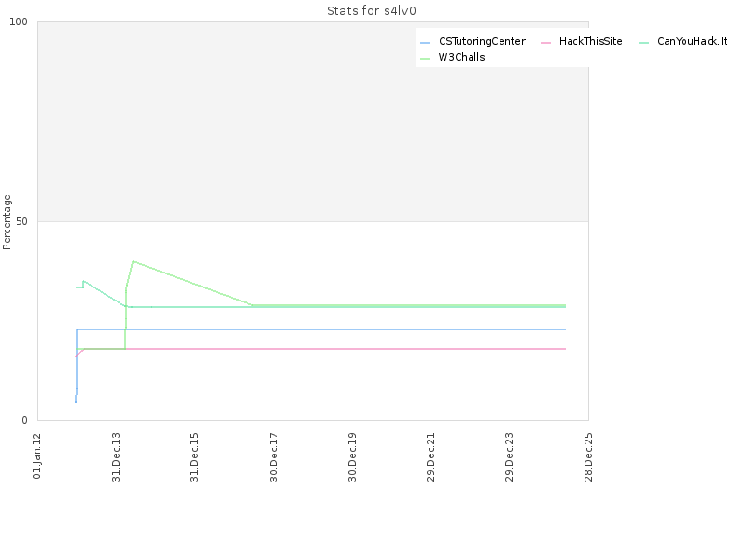Click the Percentage y-axis label
Image resolution: width=747 pixels, height=560 pixels.
tap(7, 221)
